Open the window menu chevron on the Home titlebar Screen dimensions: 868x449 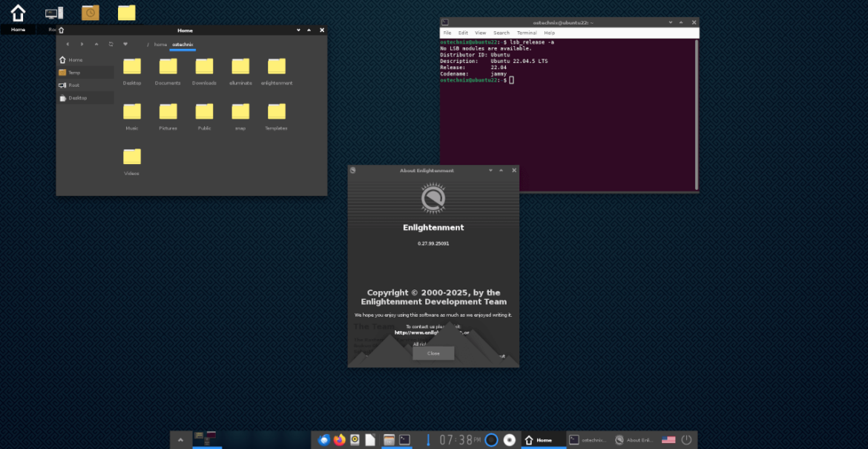[x=299, y=30]
